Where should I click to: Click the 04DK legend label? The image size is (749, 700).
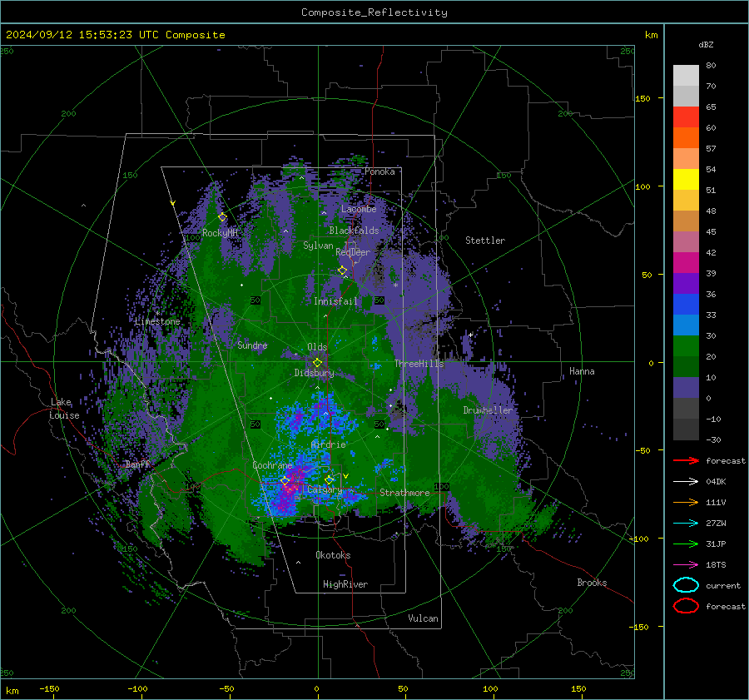716,482
